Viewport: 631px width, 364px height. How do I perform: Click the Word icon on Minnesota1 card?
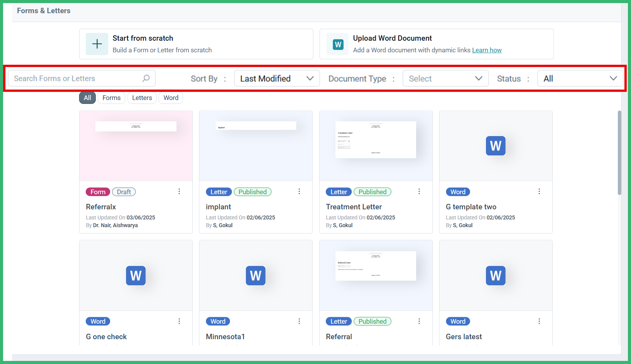tap(255, 276)
